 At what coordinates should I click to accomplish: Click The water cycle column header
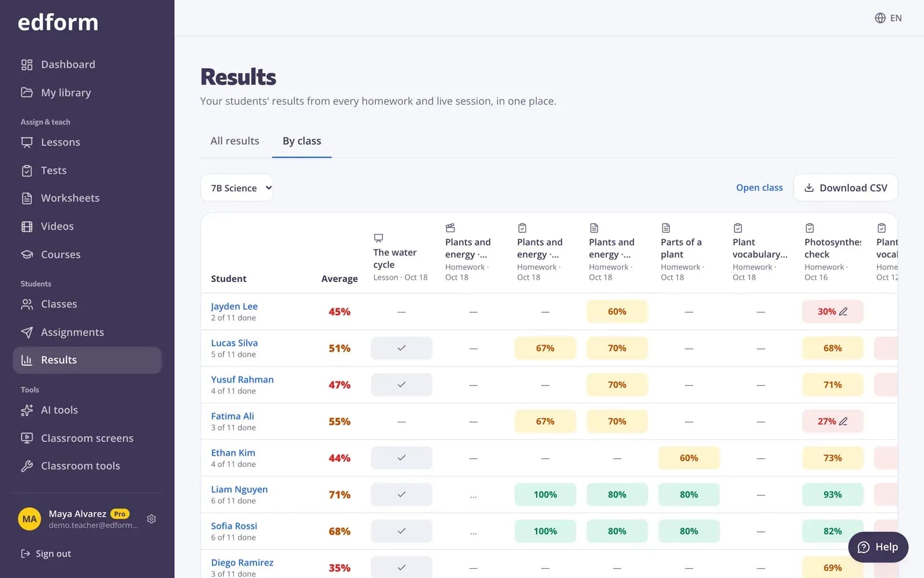[400, 257]
